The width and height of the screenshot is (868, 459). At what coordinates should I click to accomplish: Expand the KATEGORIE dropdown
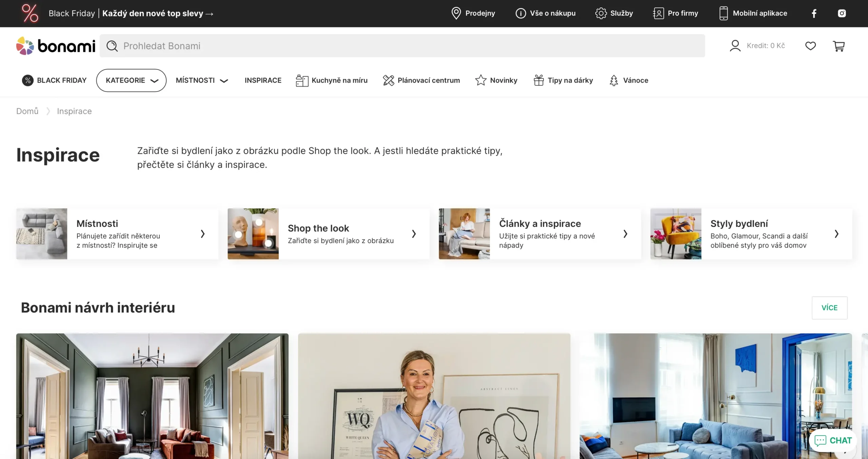(x=131, y=80)
